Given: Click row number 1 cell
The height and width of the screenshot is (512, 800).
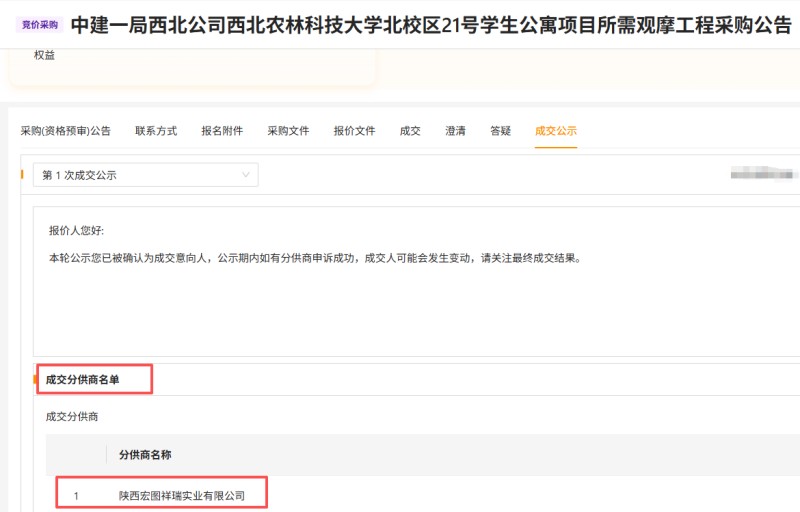Looking at the screenshot, I should [76, 496].
